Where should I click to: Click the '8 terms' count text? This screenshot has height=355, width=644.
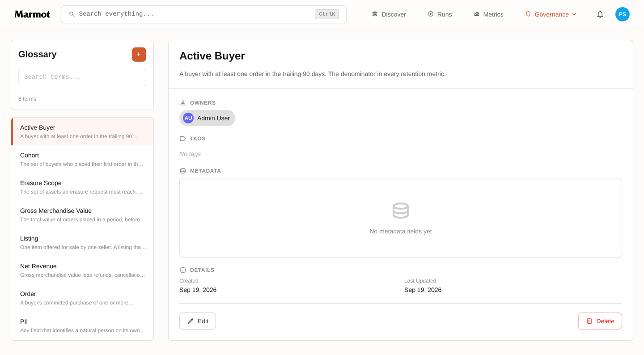point(27,99)
